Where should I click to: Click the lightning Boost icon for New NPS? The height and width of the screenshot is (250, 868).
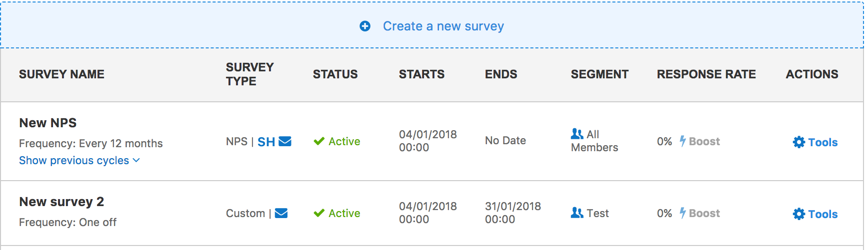(682, 141)
